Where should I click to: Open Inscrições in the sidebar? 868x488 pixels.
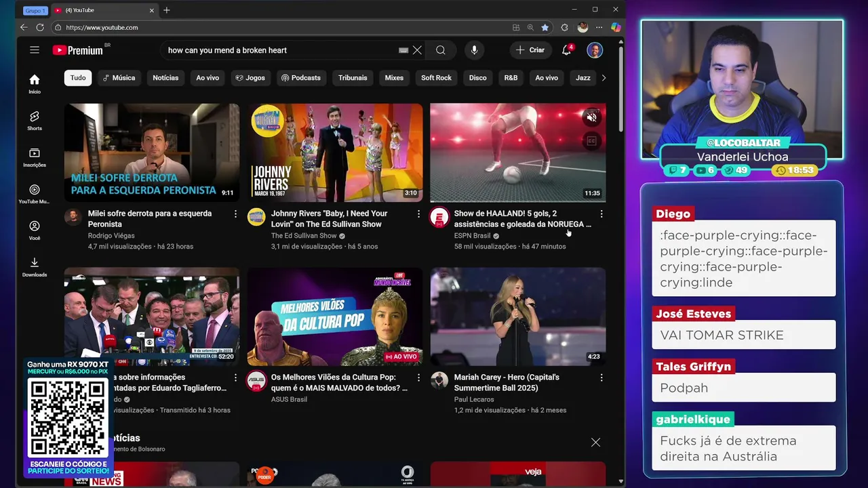click(35, 157)
